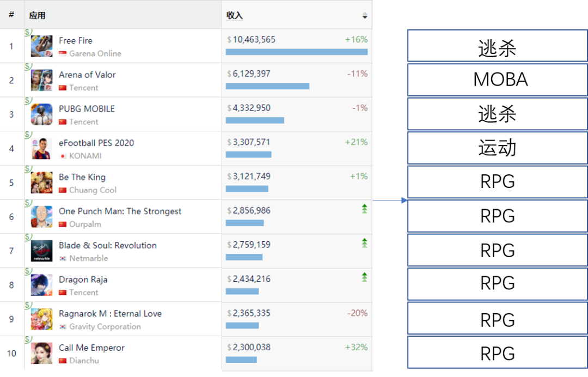Open the Dianchu publisher link
588x377 pixels.
(84, 361)
